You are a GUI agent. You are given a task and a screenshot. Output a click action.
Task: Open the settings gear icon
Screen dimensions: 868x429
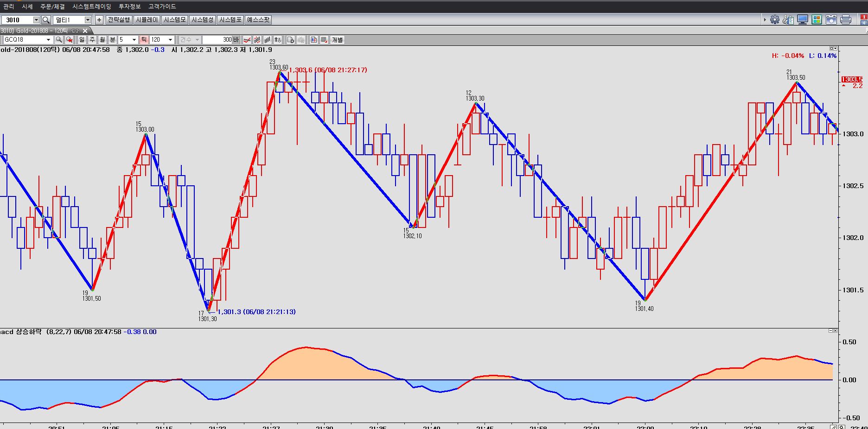click(774, 19)
